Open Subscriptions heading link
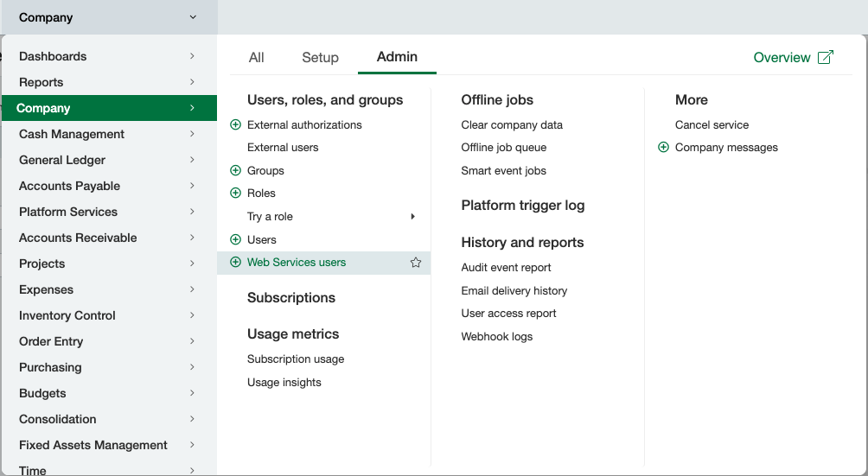This screenshot has height=476, width=868. [x=291, y=298]
